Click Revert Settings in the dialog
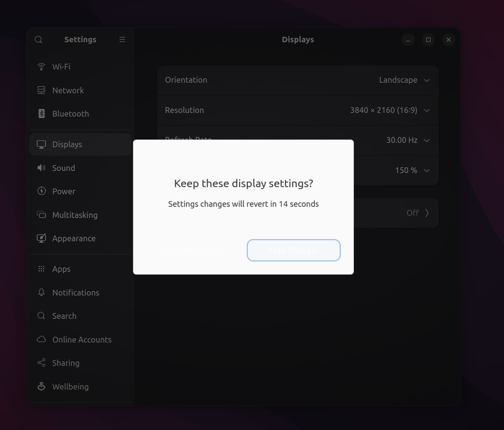Screen dimensions: 504x430 (x=193, y=250)
